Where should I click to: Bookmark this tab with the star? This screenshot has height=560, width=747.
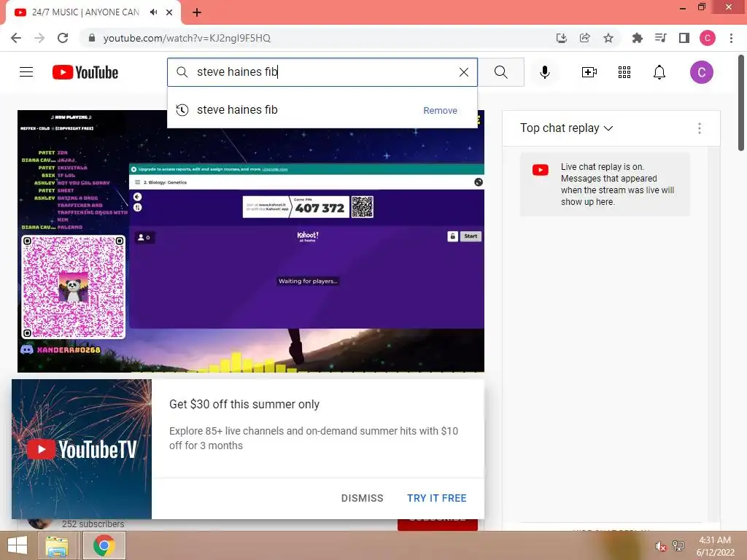pos(608,38)
